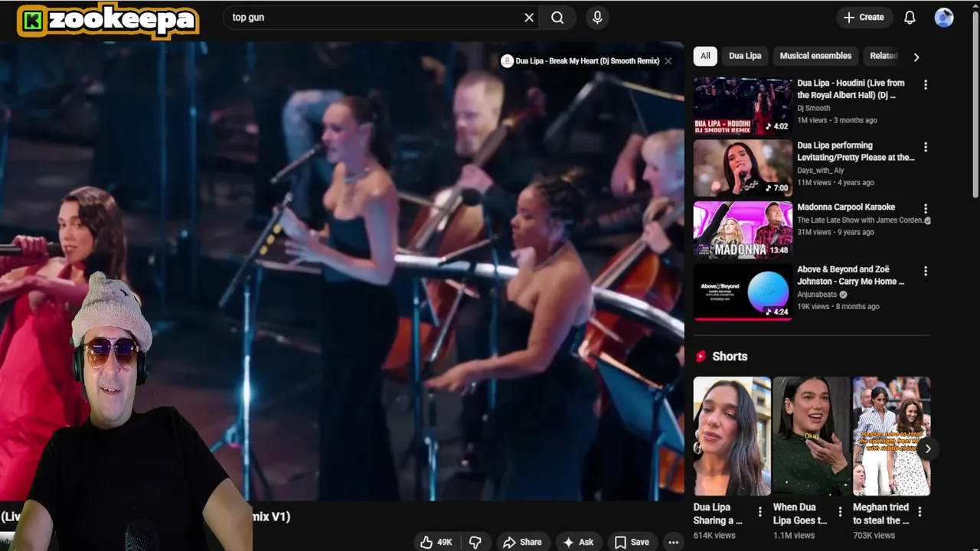Open the Dua Lipa Sharing short thumbnail
980x551 pixels.
(732, 436)
